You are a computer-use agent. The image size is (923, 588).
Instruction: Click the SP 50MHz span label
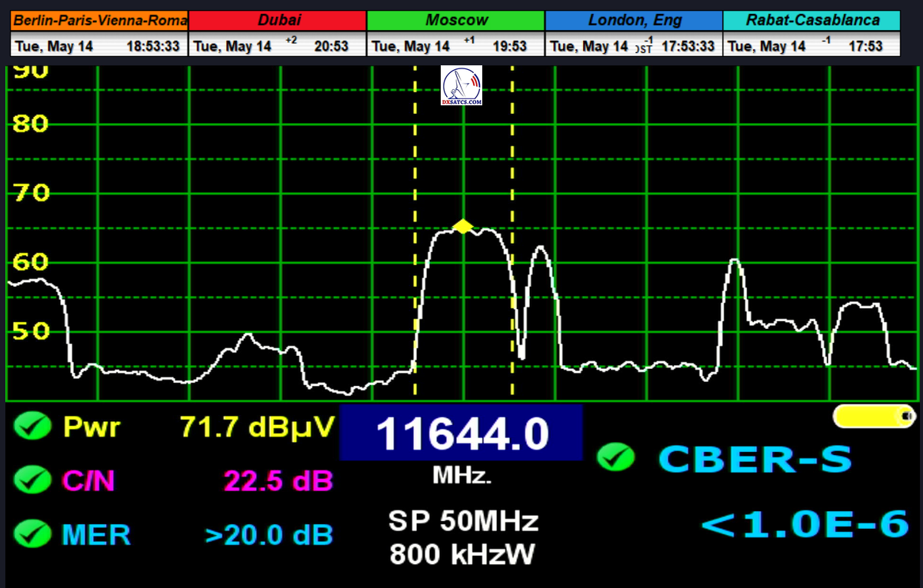click(463, 522)
